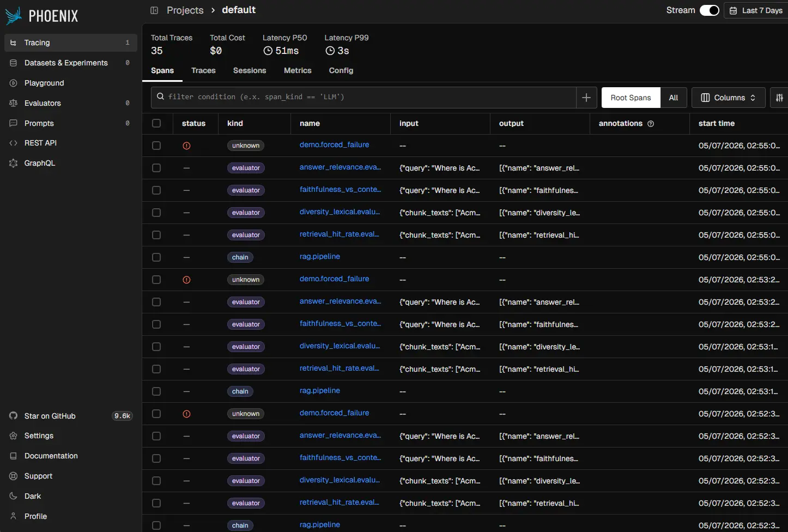788x532 pixels.
Task: Open the REST API link
Action: [x=71, y=143]
